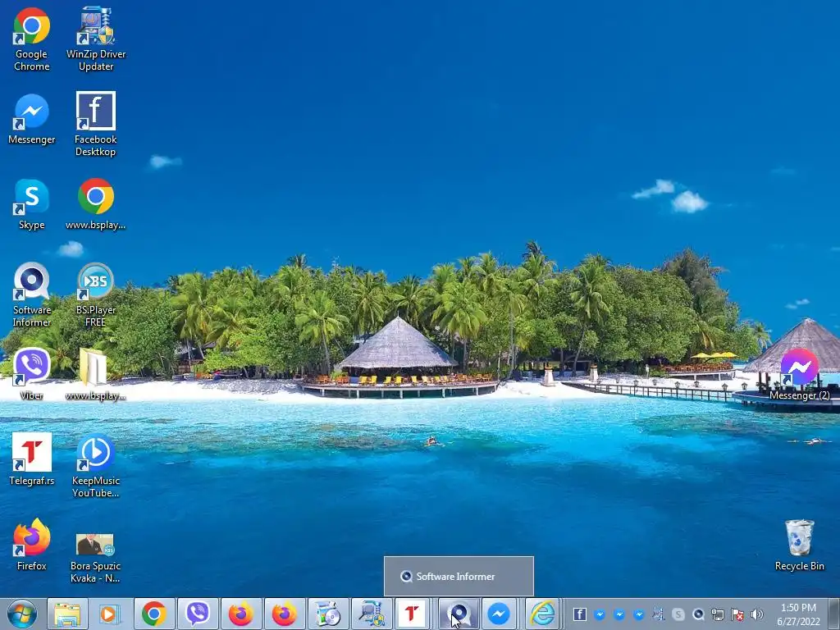Select the www.bsplay folder icon

(96, 374)
